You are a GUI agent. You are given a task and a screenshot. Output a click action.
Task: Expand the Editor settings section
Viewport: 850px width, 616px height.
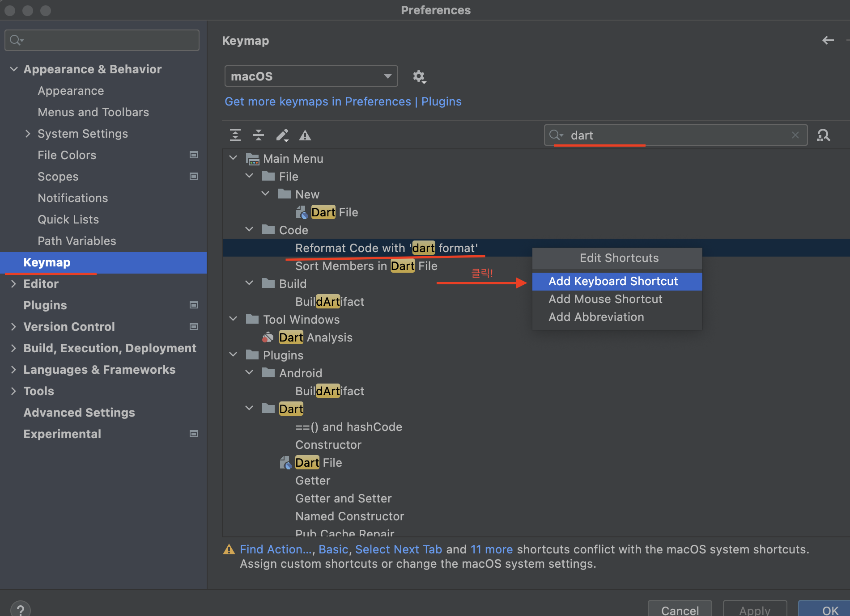coord(13,284)
